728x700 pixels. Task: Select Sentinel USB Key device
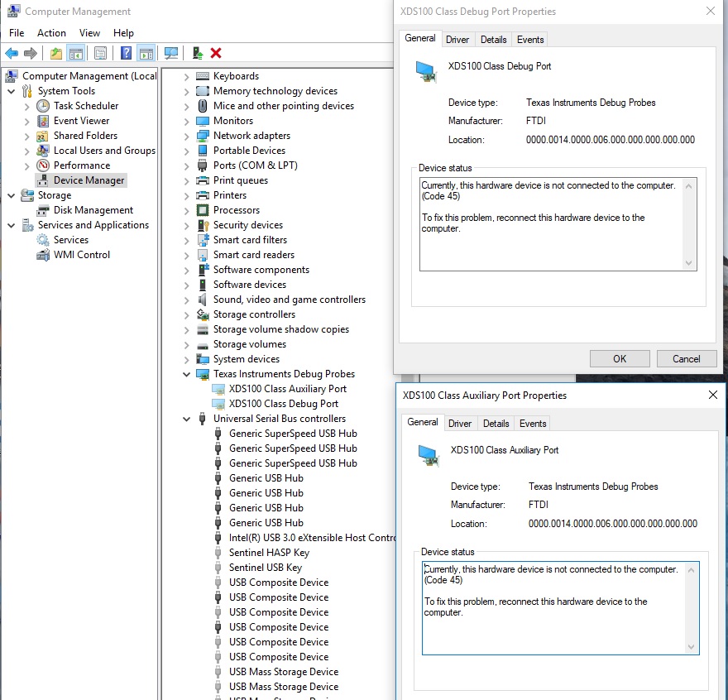point(265,568)
